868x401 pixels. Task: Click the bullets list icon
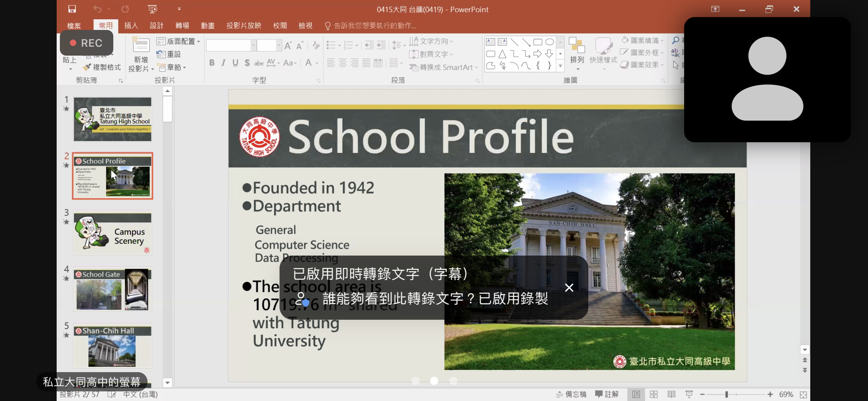331,45
